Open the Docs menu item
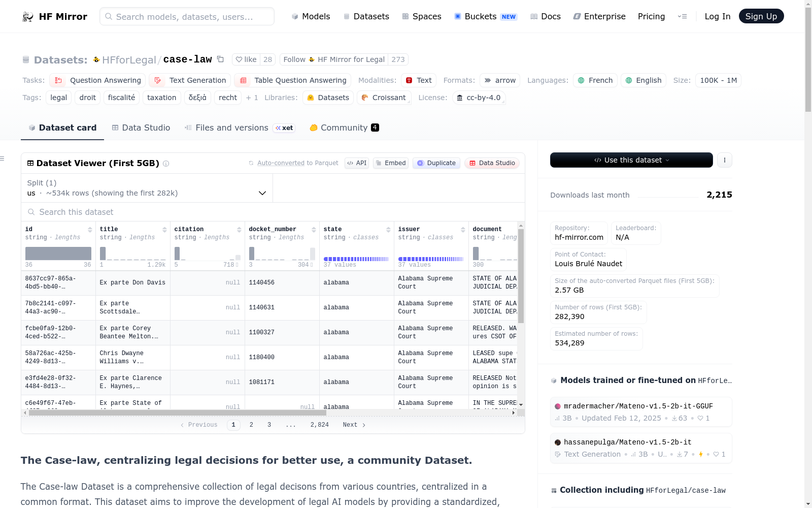The width and height of the screenshot is (812, 508). [x=546, y=16]
